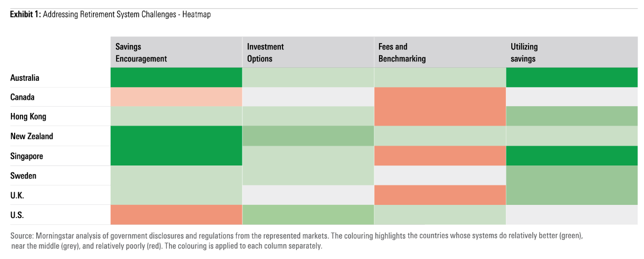Click the Savings Encouragement column header
Screen dimensions: 644x259
(141, 53)
